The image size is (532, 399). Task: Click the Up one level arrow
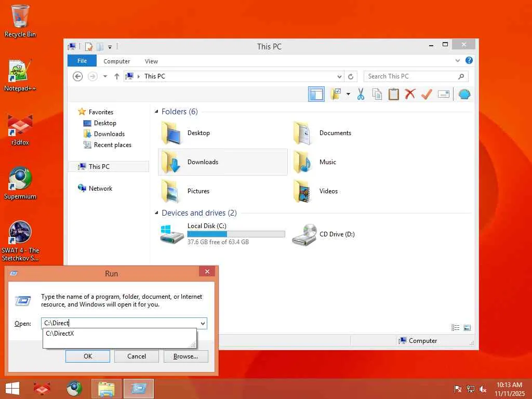(117, 76)
